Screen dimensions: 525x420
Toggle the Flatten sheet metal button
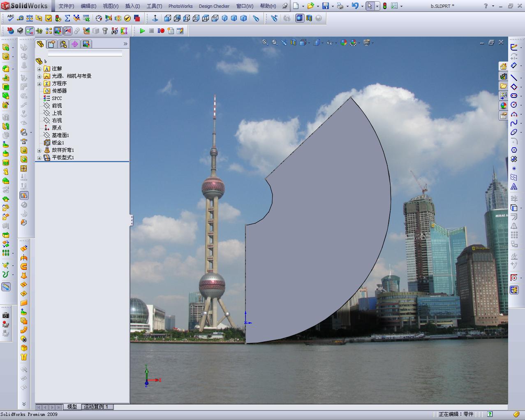pos(24,196)
